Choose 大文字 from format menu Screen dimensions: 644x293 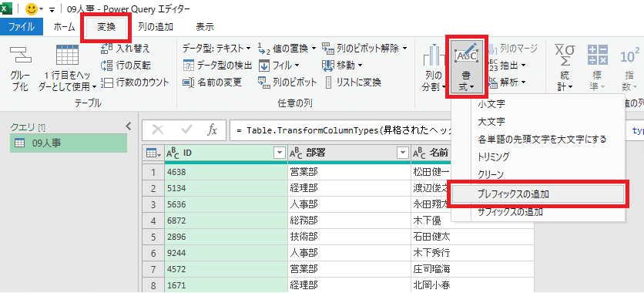491,122
